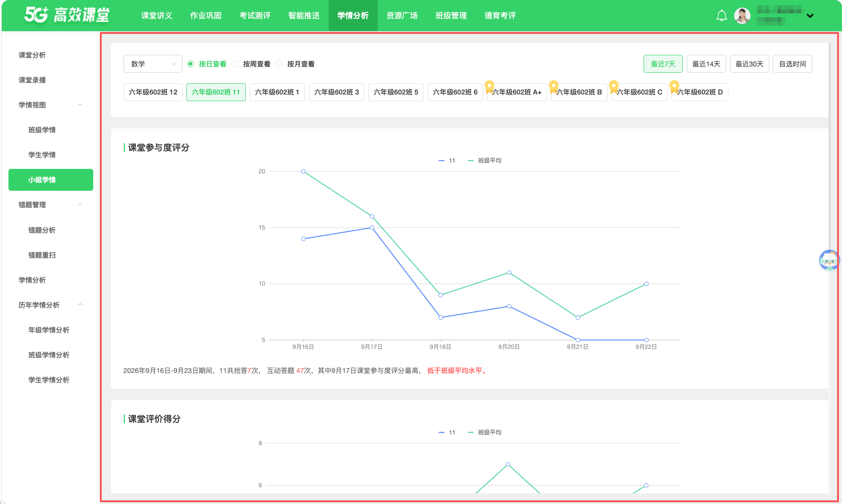842x504 pixels.
Task: Open 班级学情 in the sidebar
Action: [x=42, y=130]
